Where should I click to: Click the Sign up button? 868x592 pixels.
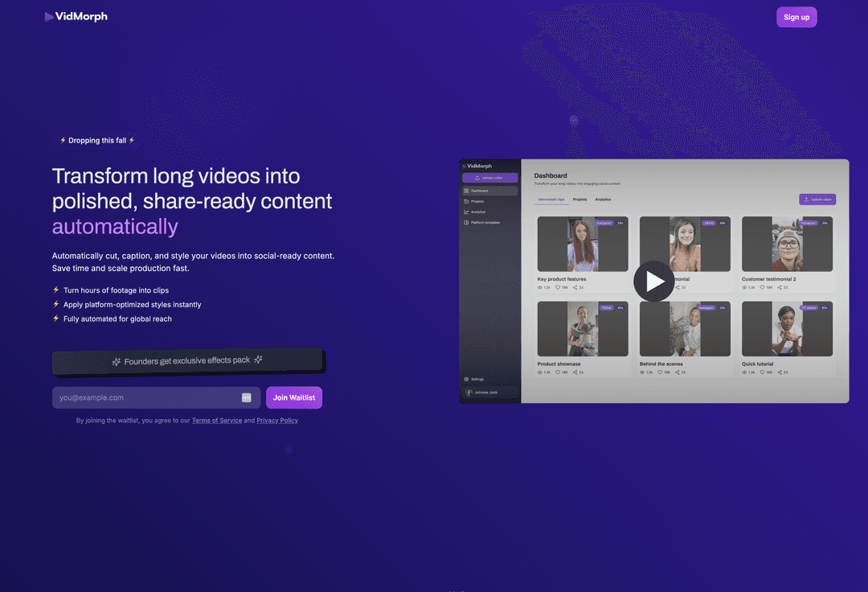pyautogui.click(x=796, y=16)
